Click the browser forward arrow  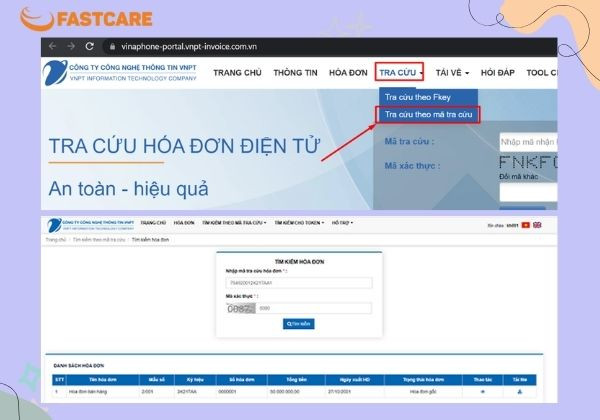tap(71, 46)
